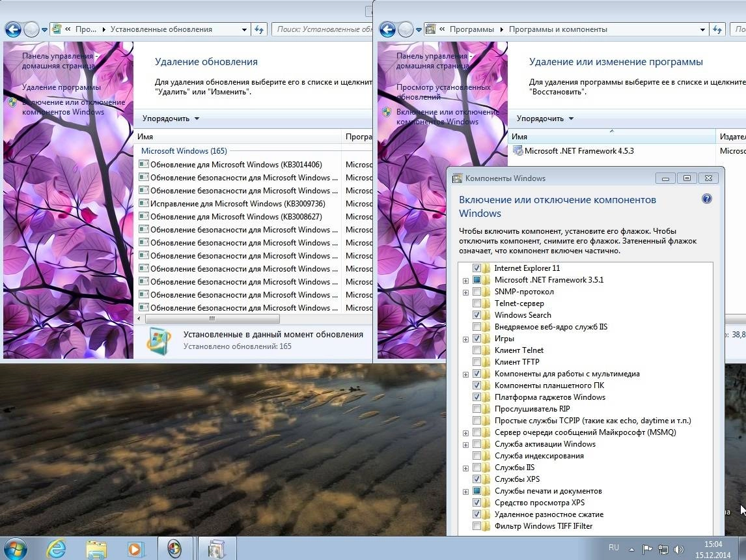Click Microsoft .NET Framework 4.5.3 program icon
746x560 pixels.
tap(518, 151)
